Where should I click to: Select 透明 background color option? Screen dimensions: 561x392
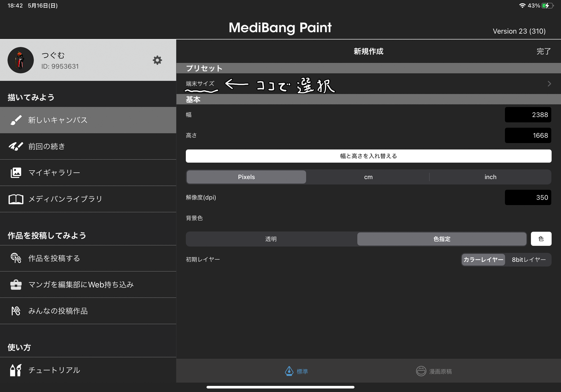(x=270, y=239)
